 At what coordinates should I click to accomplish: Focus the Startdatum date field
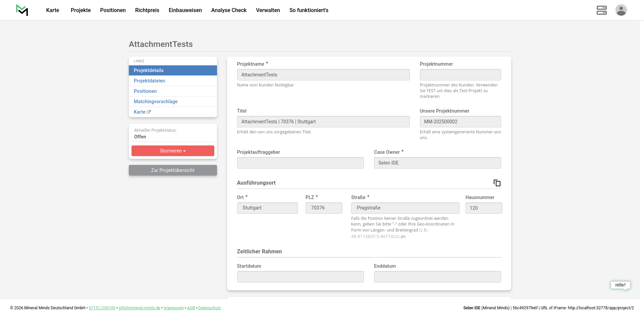pos(300,277)
